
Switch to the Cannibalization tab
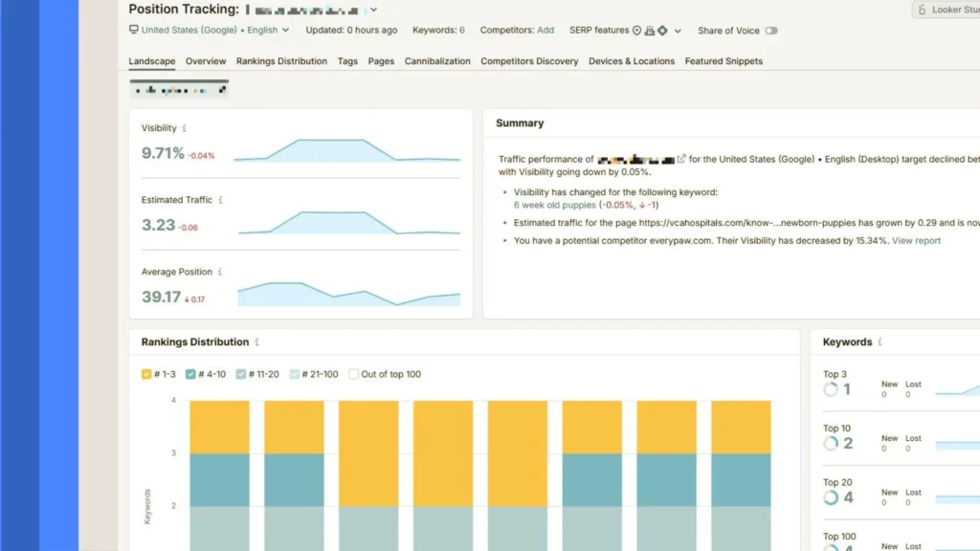(436, 61)
